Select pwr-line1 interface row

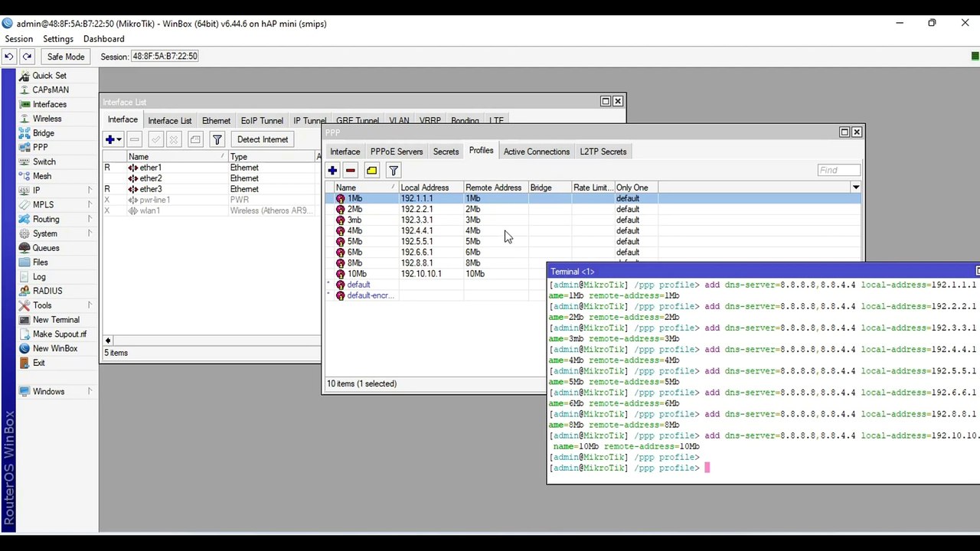[x=211, y=200]
